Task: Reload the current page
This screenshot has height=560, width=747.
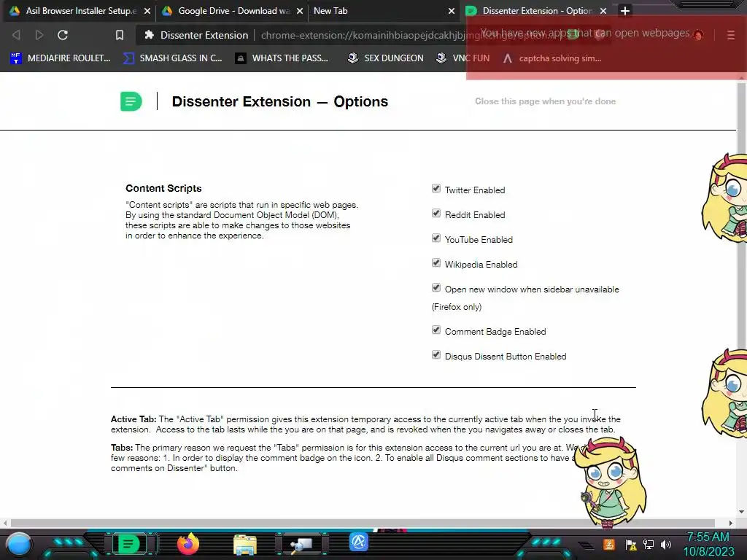Action: [63, 35]
